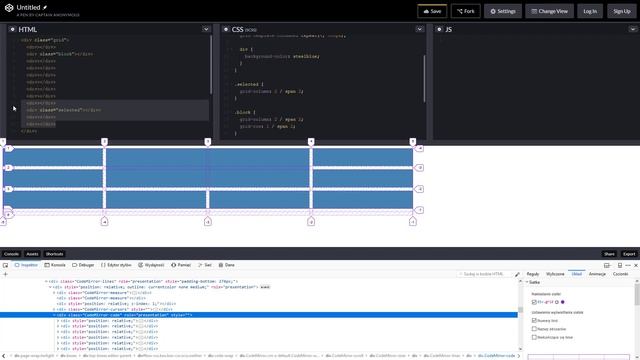640x360 pixels.
Task: Collapse the outline currentcolor div node
Action: click(x=50, y=287)
